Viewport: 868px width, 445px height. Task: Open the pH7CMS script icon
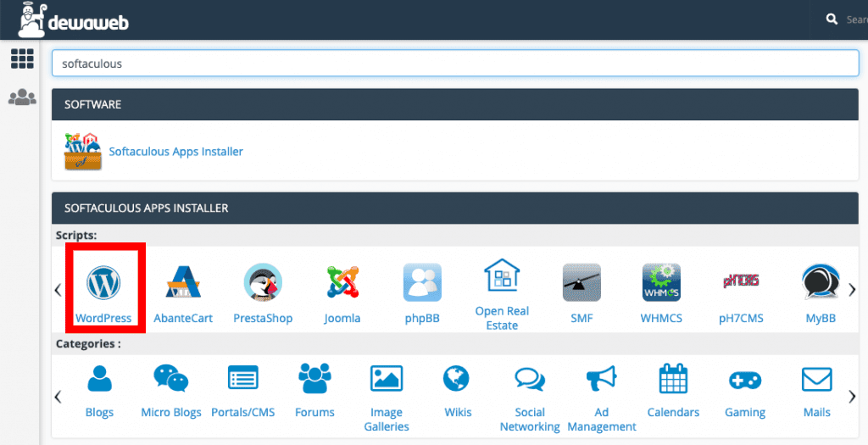pyautogui.click(x=741, y=281)
